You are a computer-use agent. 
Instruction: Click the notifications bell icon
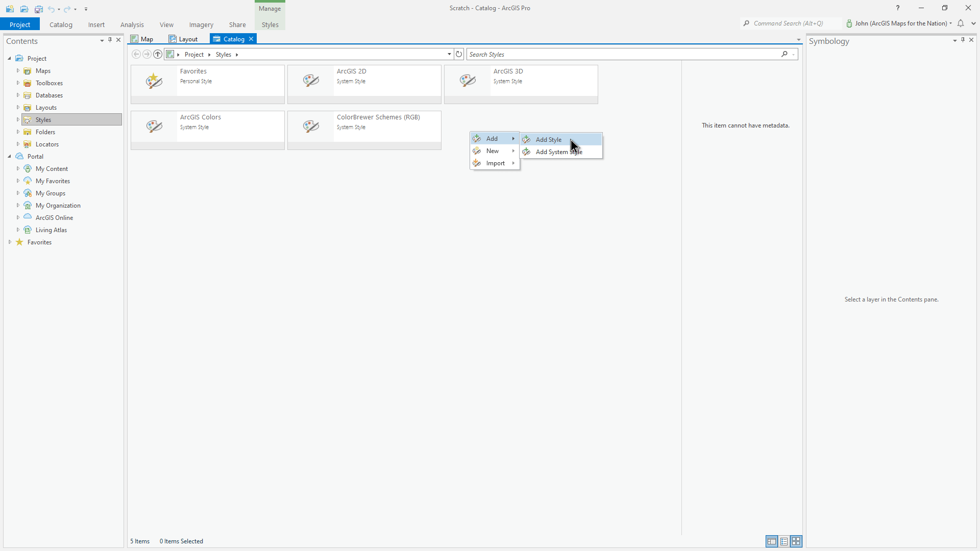click(x=961, y=23)
